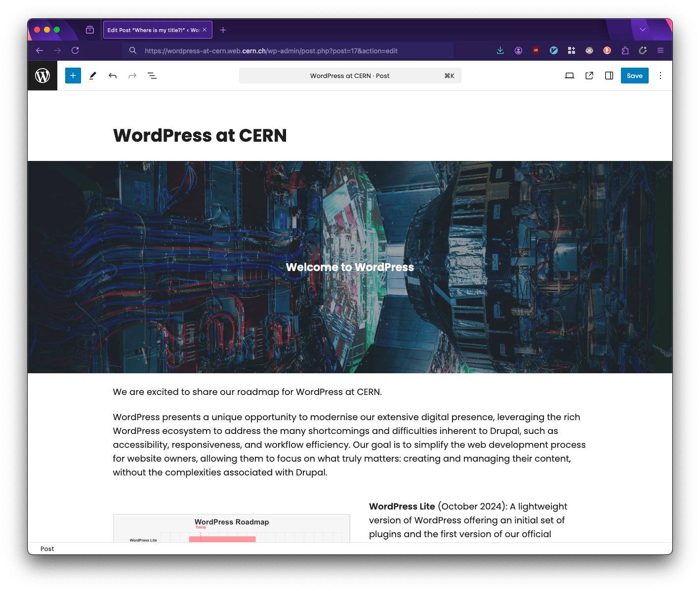
Task: Open the browser Downloads icon
Action: click(x=500, y=50)
